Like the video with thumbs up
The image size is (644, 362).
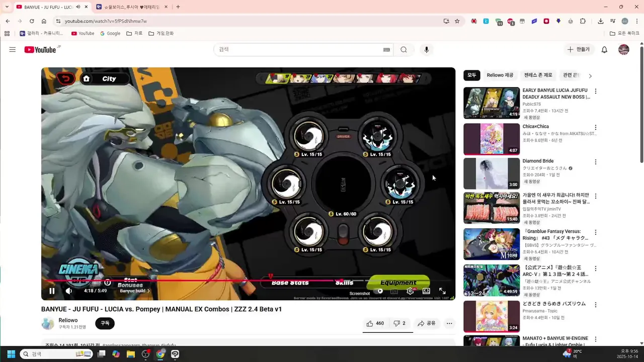pyautogui.click(x=375, y=323)
